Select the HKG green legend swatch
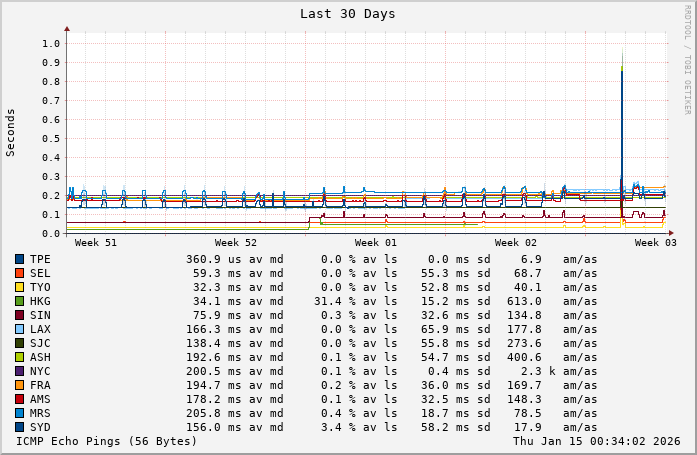The height and width of the screenshot is (455, 697). pyautogui.click(x=19, y=301)
